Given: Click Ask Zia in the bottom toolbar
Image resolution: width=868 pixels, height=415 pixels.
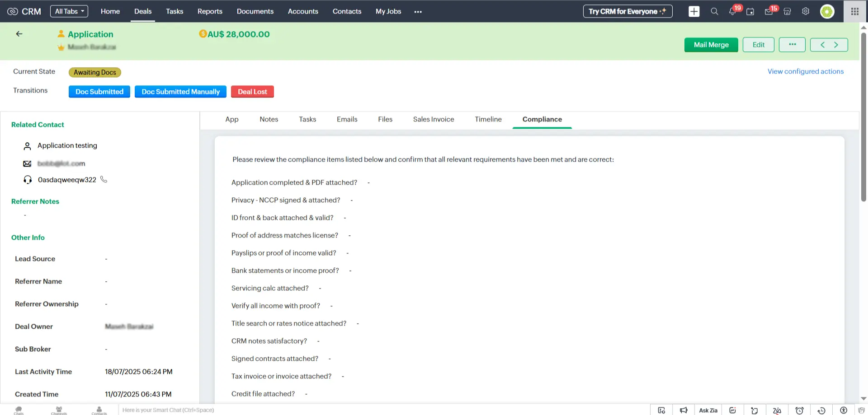Looking at the screenshot, I should click(708, 410).
